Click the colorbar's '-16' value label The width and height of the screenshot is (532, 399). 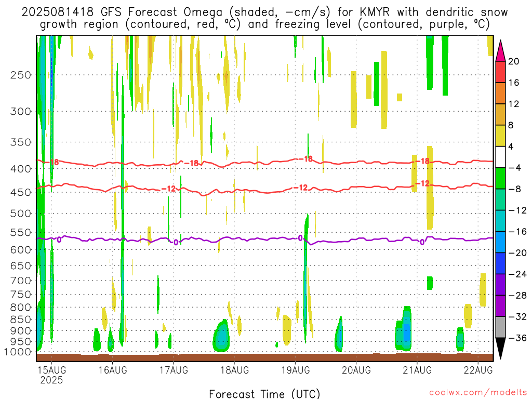click(x=517, y=232)
